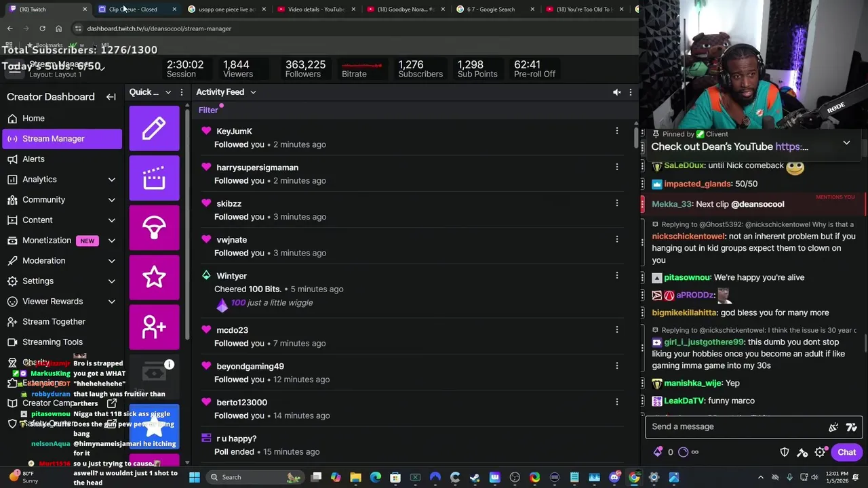The height and width of the screenshot is (488, 868).
Task: Expand the Viewer Rewards section
Action: [x=112, y=302]
